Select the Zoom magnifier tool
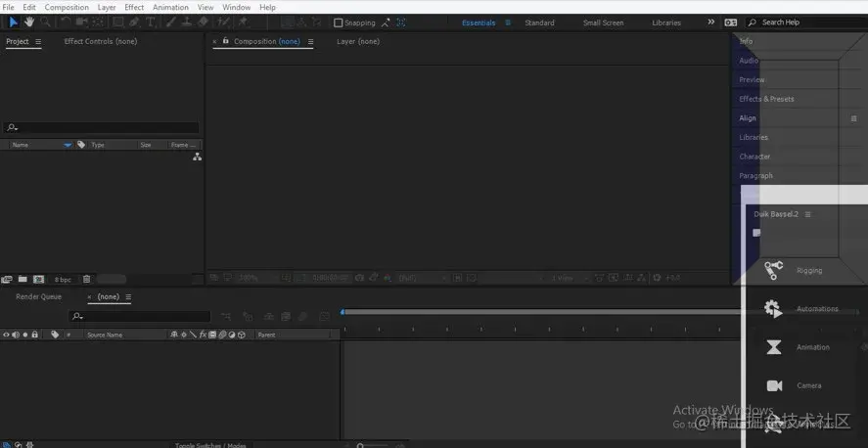The image size is (868, 448). (x=45, y=22)
